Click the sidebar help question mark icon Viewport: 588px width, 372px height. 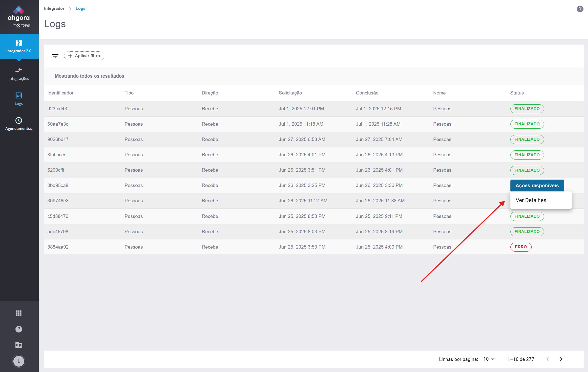[x=19, y=329]
